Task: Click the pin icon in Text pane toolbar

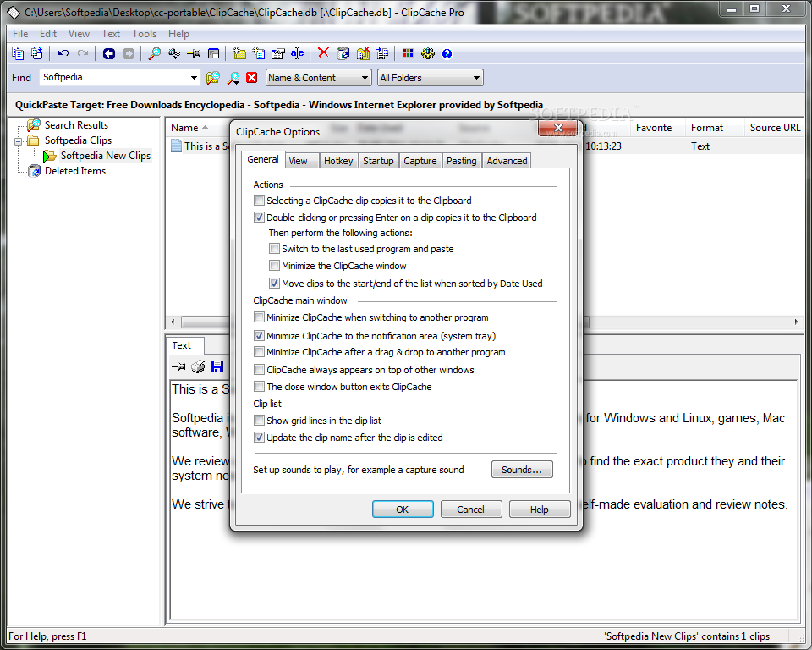Action: point(178,366)
